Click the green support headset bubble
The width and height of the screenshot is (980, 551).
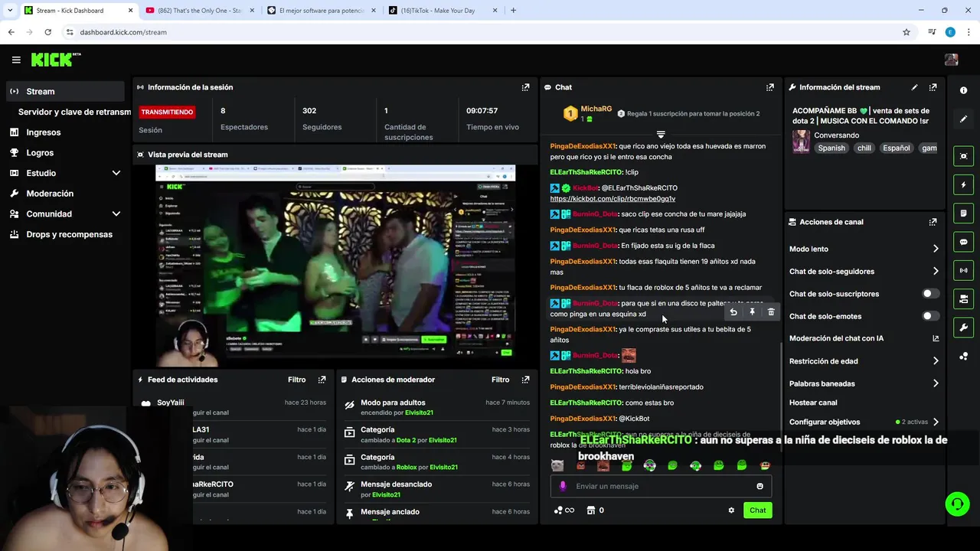pos(957,504)
